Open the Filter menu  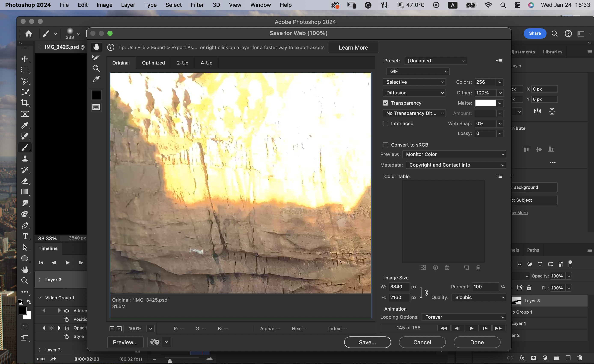click(197, 5)
